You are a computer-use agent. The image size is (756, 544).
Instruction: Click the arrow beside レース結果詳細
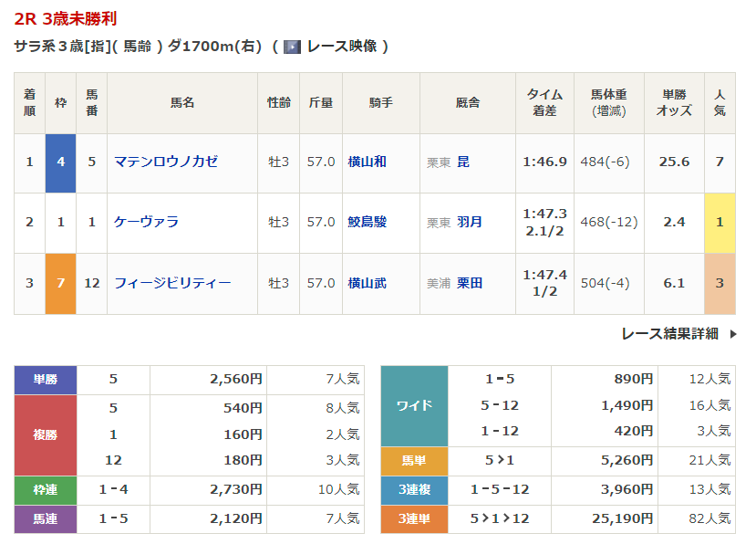732,334
